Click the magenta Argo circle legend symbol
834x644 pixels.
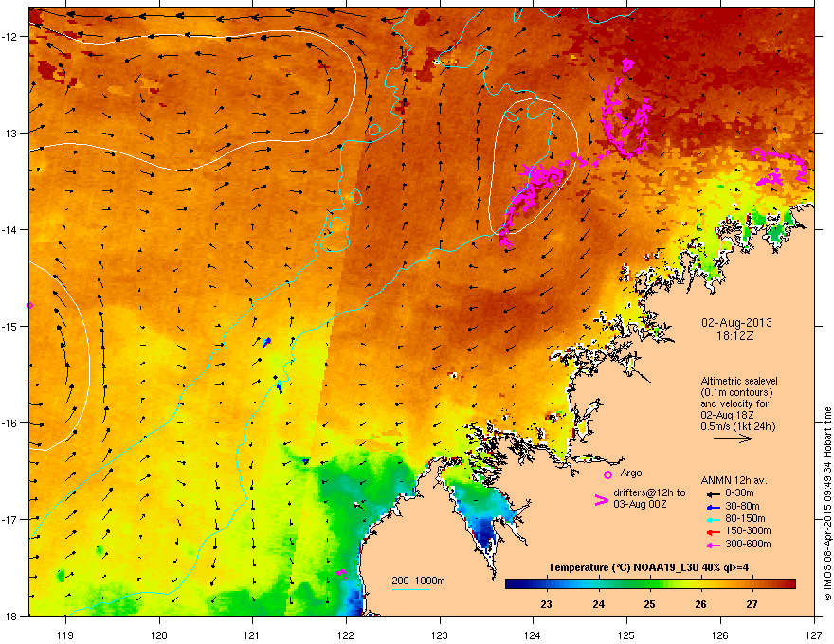pyautogui.click(x=607, y=474)
